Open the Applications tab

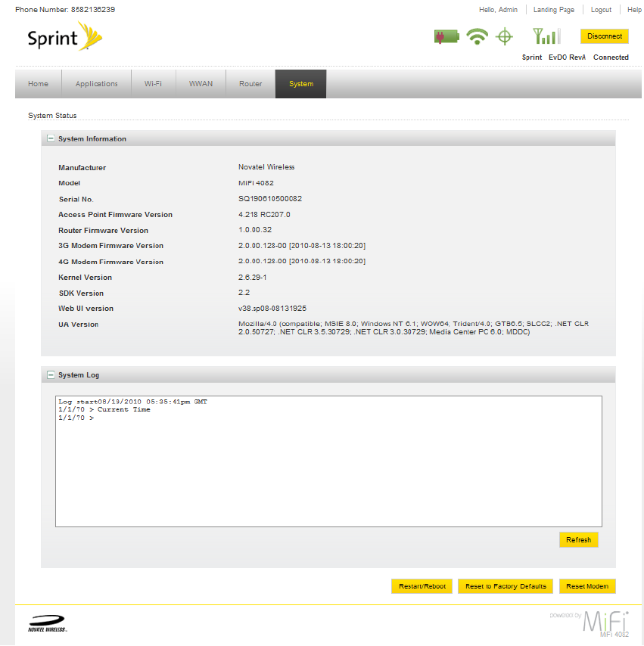click(x=96, y=84)
